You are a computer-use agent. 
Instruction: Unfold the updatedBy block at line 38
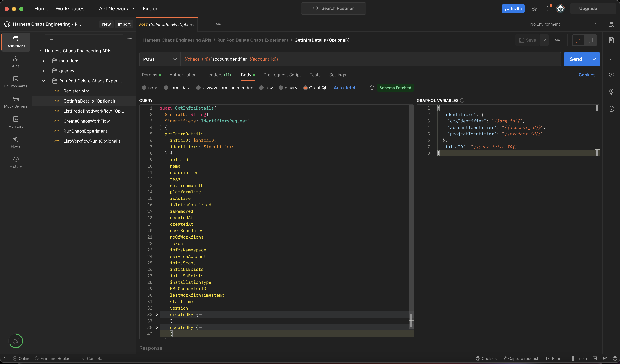(157, 327)
